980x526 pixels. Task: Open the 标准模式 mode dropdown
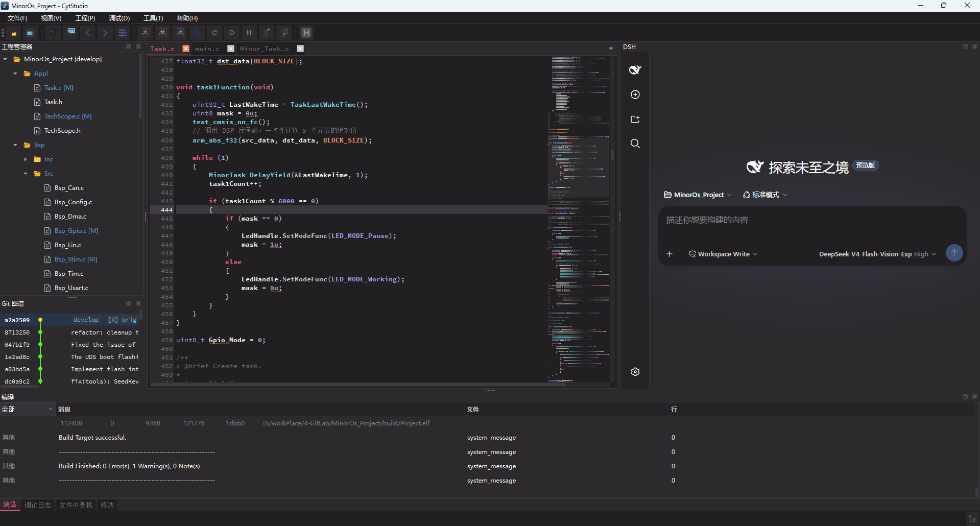click(x=765, y=195)
